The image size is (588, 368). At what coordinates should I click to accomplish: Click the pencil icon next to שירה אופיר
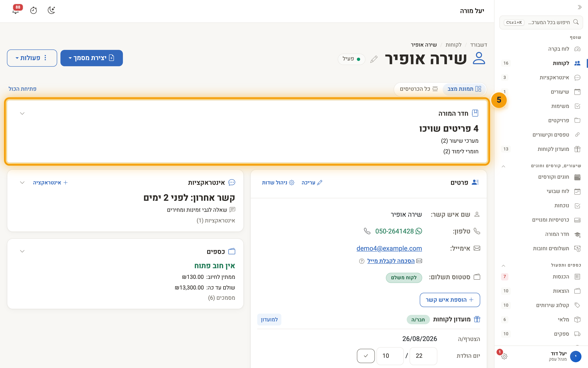pos(374,59)
